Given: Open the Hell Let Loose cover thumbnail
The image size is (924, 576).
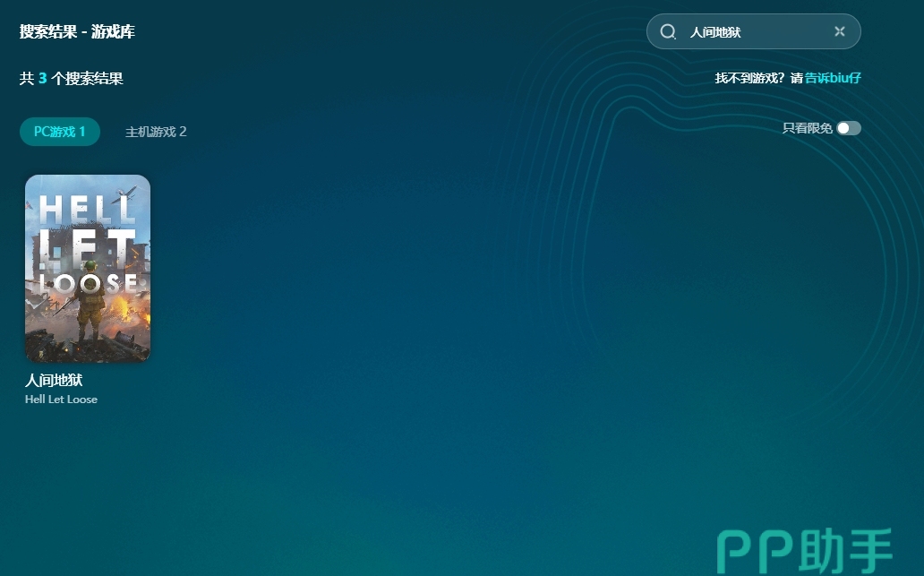Looking at the screenshot, I should [x=88, y=269].
